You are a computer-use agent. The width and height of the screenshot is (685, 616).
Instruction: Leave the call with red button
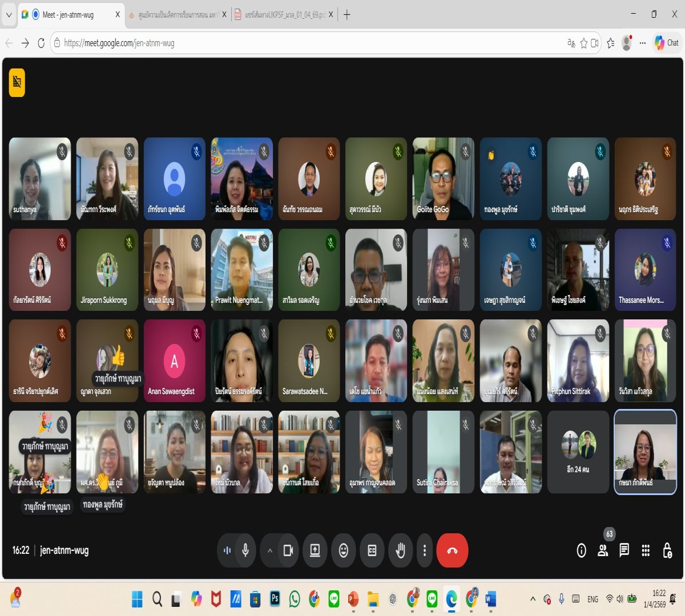coord(452,550)
